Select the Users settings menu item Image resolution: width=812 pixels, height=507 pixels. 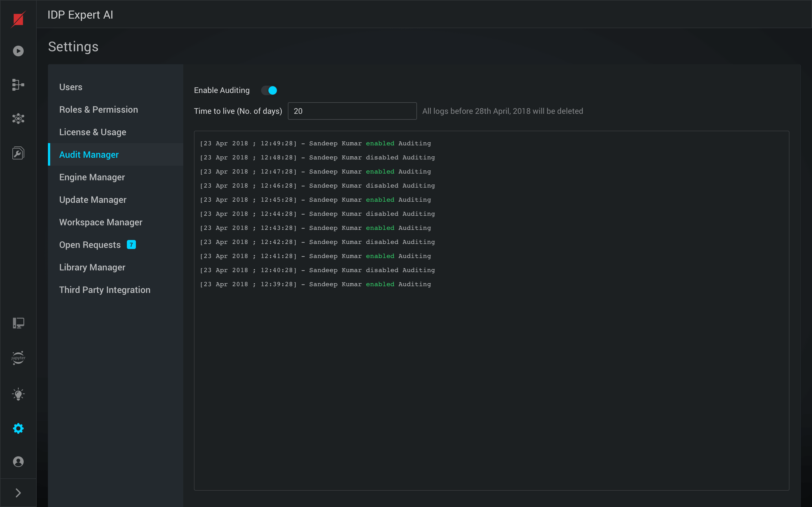[x=71, y=87]
